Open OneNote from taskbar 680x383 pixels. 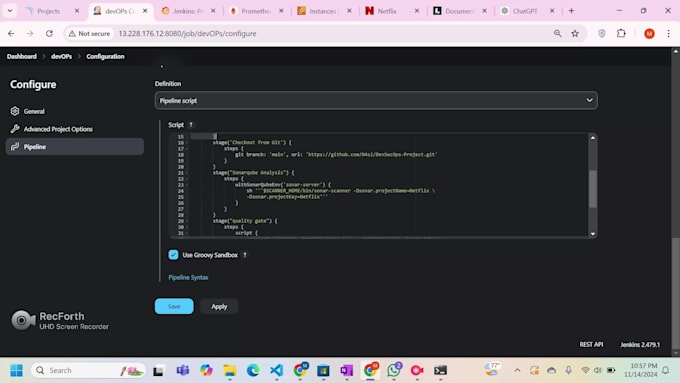[347, 370]
